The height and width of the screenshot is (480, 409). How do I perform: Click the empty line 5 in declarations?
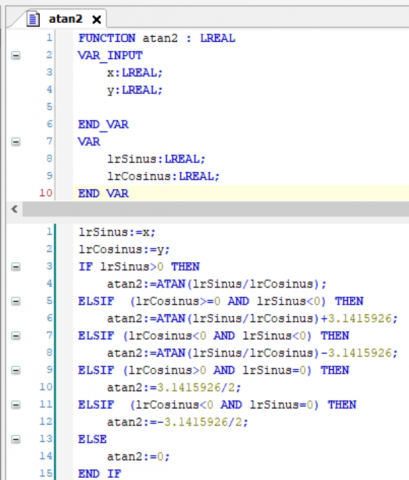coord(241,107)
